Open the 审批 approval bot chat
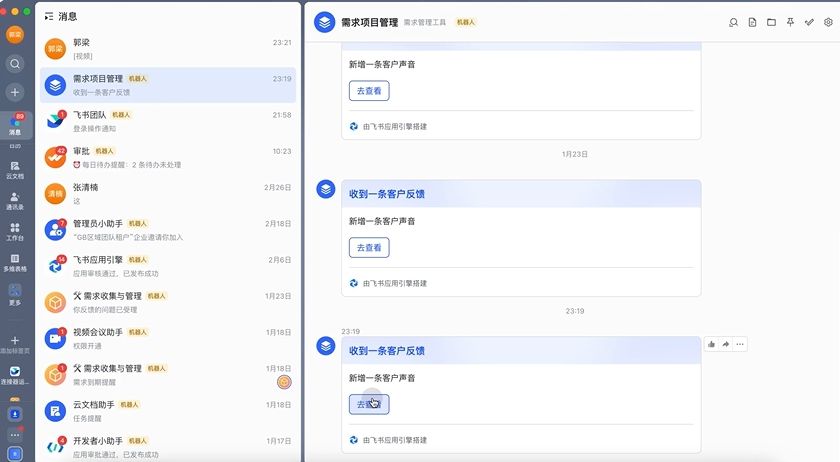This screenshot has height=462, width=840. tap(168, 158)
